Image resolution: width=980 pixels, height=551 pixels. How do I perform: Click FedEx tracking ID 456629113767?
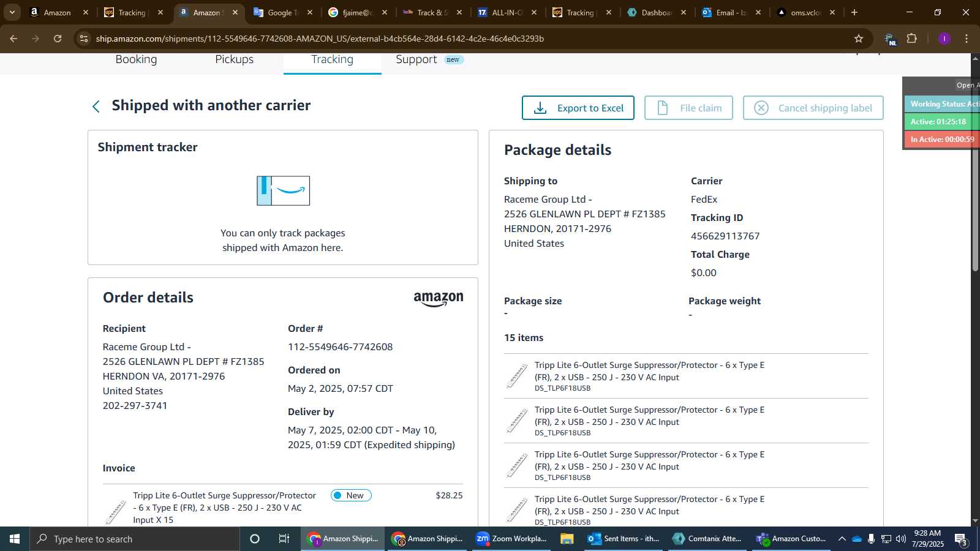pos(725,236)
